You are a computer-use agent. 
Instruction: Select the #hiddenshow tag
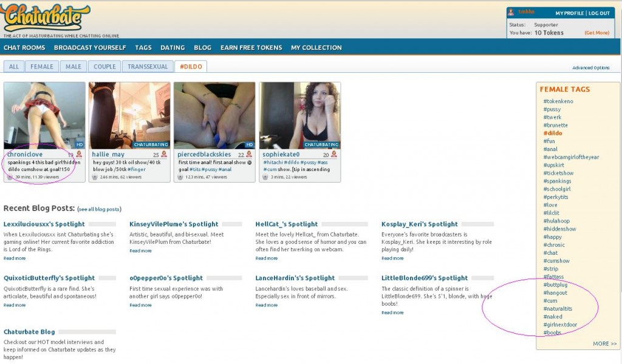pyautogui.click(x=559, y=229)
